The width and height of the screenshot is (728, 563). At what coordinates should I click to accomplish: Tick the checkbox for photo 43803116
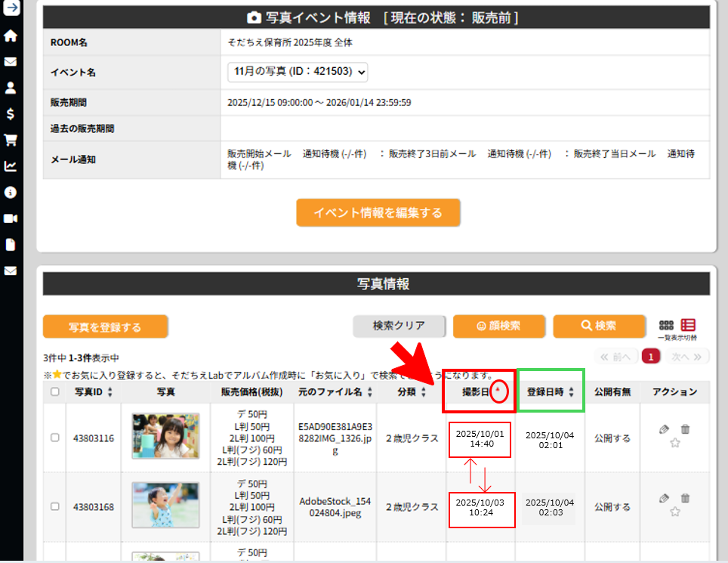(54, 438)
